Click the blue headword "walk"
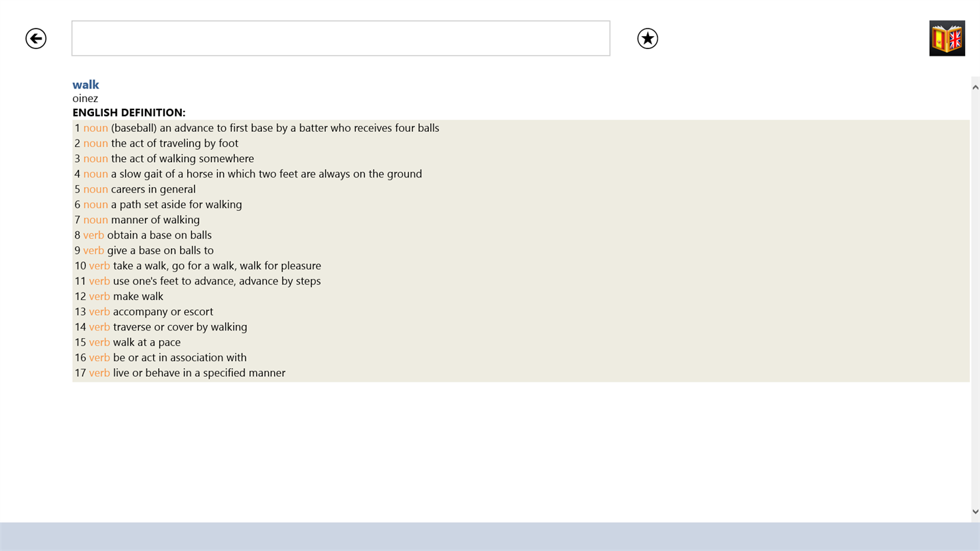 [86, 84]
